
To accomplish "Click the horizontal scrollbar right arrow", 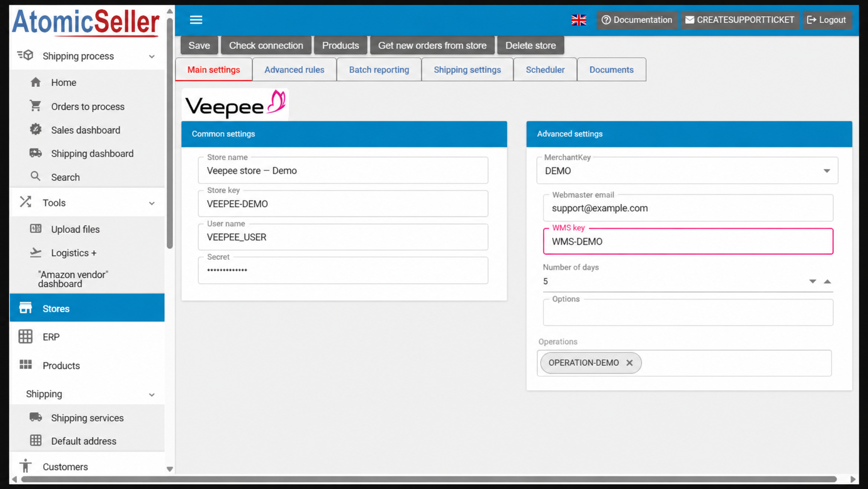I will [853, 479].
